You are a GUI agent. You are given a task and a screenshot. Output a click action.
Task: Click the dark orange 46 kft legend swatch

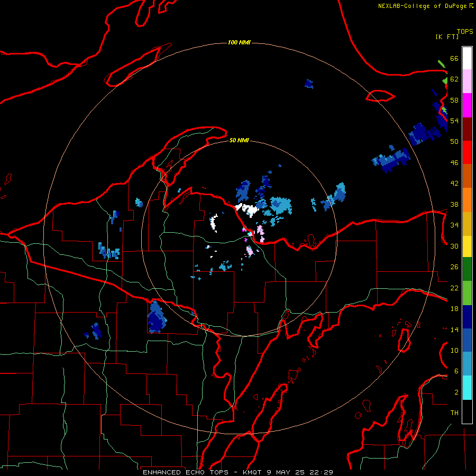[x=467, y=176]
